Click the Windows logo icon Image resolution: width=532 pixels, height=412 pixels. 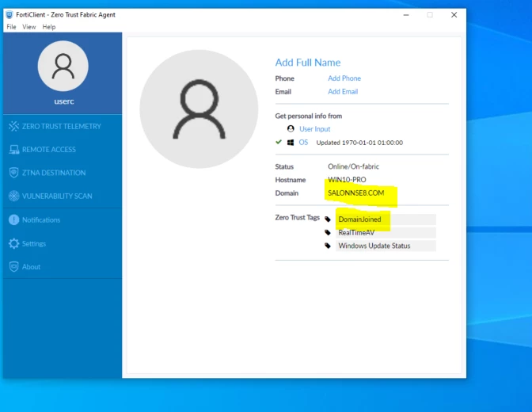coord(291,143)
